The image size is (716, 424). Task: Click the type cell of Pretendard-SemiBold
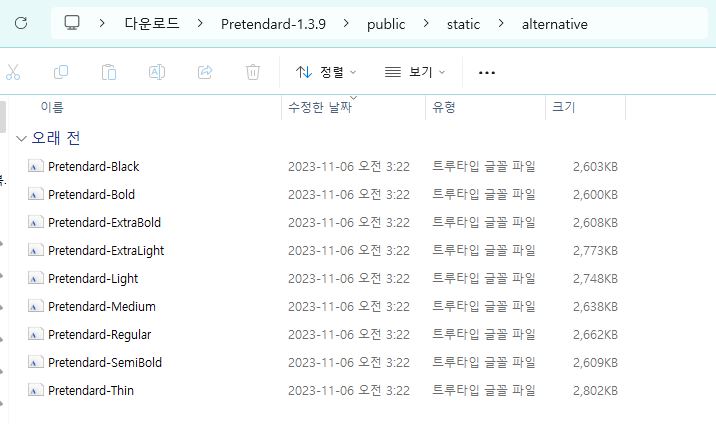[484, 362]
